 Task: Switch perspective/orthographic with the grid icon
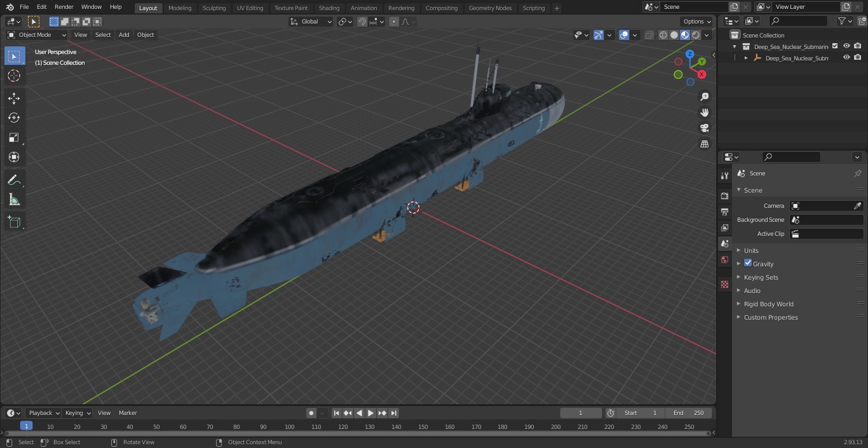[x=704, y=144]
